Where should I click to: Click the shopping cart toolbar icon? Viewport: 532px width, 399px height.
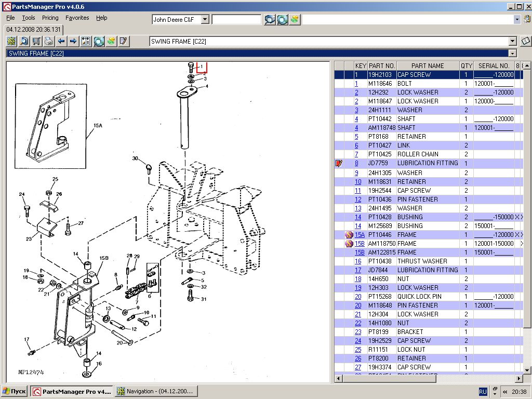click(x=36, y=41)
